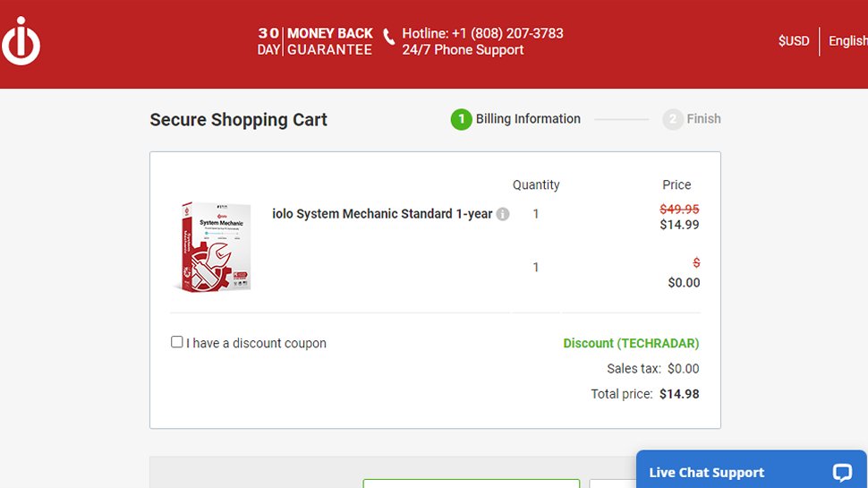This screenshot has height=488, width=868.
Task: Click the System Mechanic box thumbnail
Action: pos(213,246)
